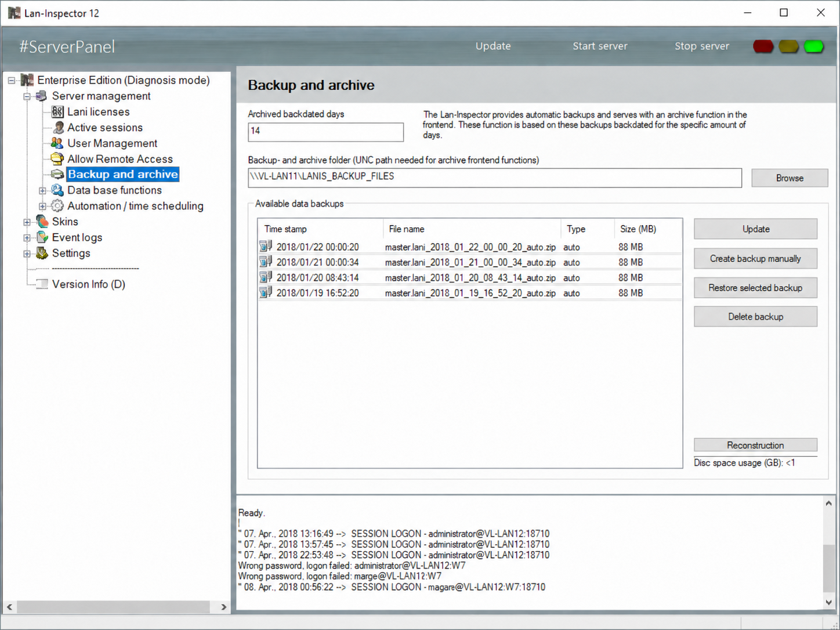Select Backup and archive tree item
The height and width of the screenshot is (630, 840).
point(123,174)
